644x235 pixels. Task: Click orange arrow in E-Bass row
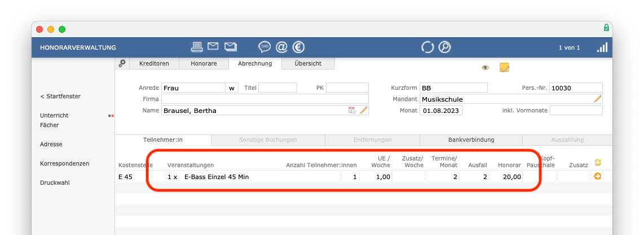(597, 176)
